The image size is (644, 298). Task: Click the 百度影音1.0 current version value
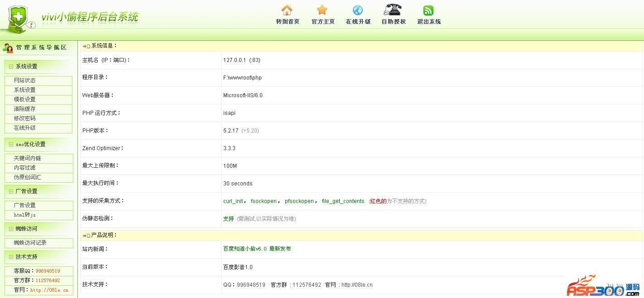point(238,267)
